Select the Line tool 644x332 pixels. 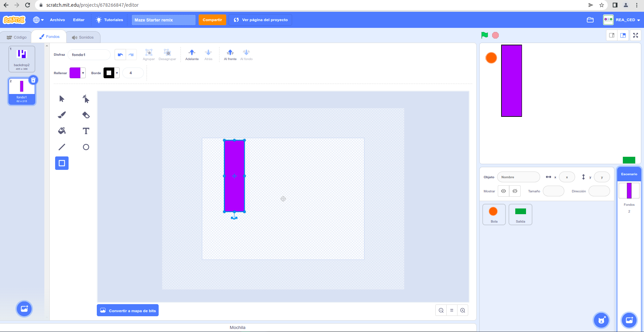click(62, 147)
